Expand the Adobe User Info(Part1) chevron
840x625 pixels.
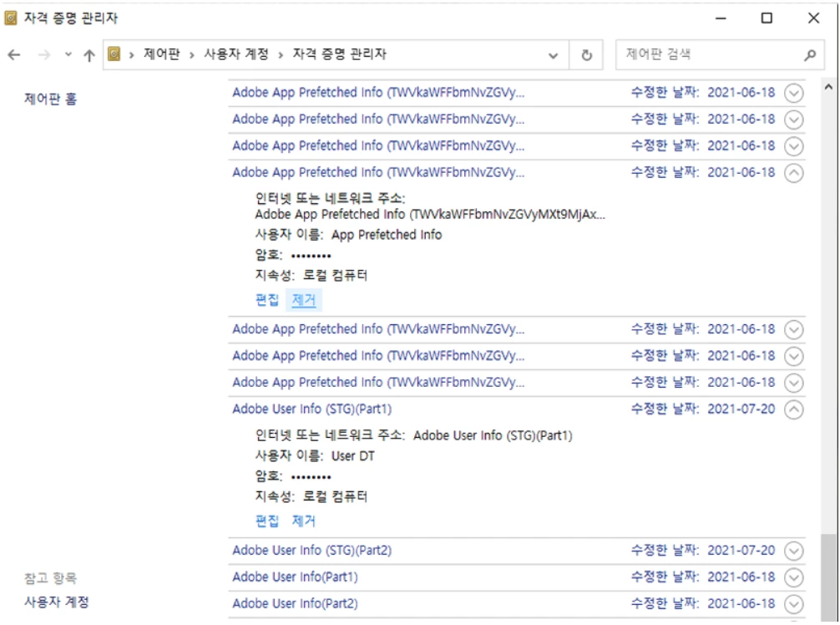(794, 578)
